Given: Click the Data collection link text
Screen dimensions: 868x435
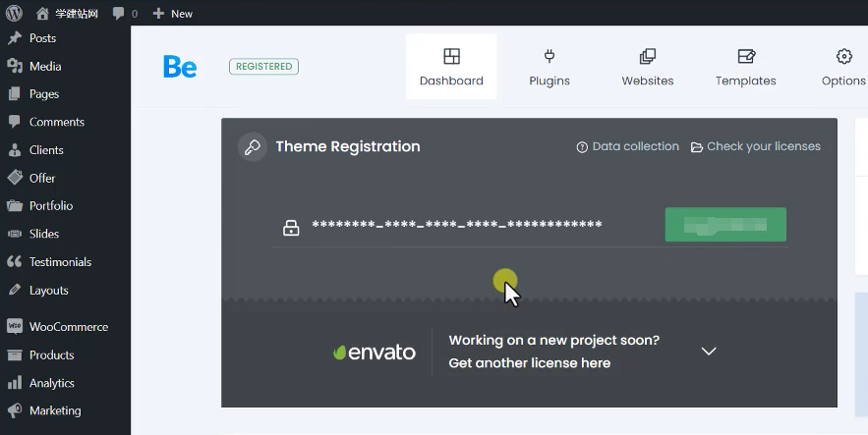Looking at the screenshot, I should click(635, 146).
